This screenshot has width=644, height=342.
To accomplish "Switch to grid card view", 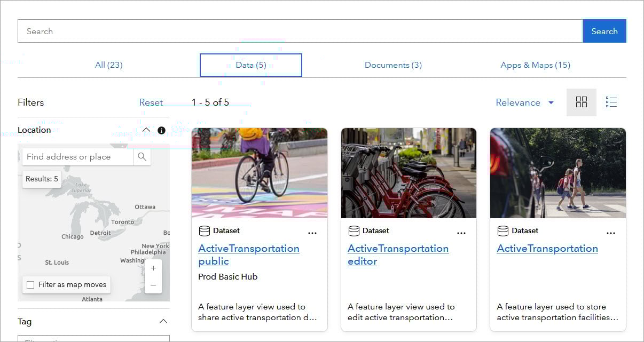I will (x=582, y=102).
